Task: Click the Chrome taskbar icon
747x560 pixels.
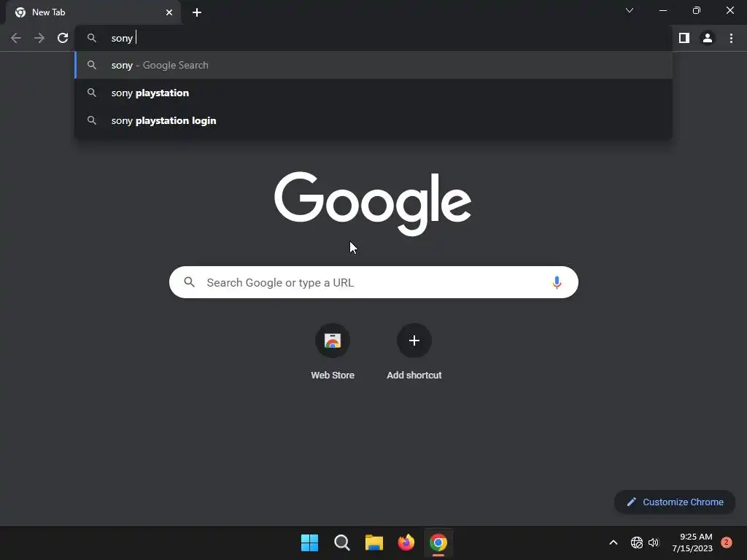Action: pos(438,542)
